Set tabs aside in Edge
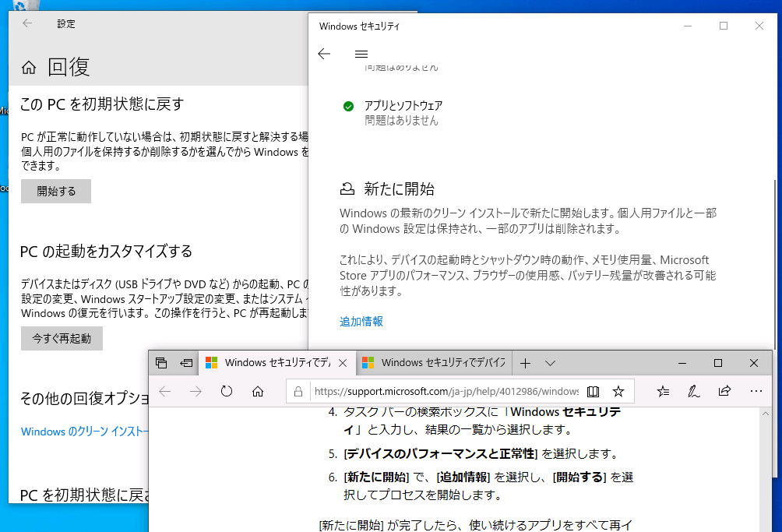Screen dimensions: 782x532 click(x=186, y=363)
